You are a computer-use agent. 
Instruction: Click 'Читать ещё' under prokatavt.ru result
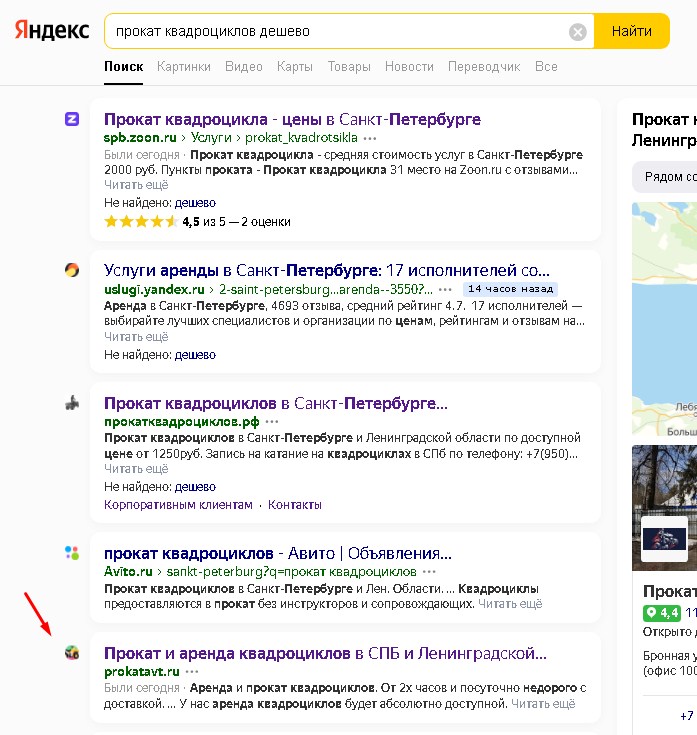543,704
